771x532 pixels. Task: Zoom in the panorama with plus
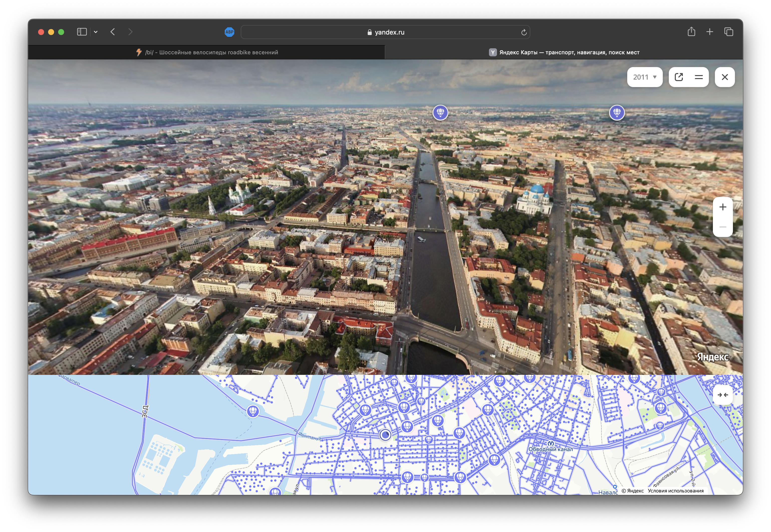click(723, 207)
